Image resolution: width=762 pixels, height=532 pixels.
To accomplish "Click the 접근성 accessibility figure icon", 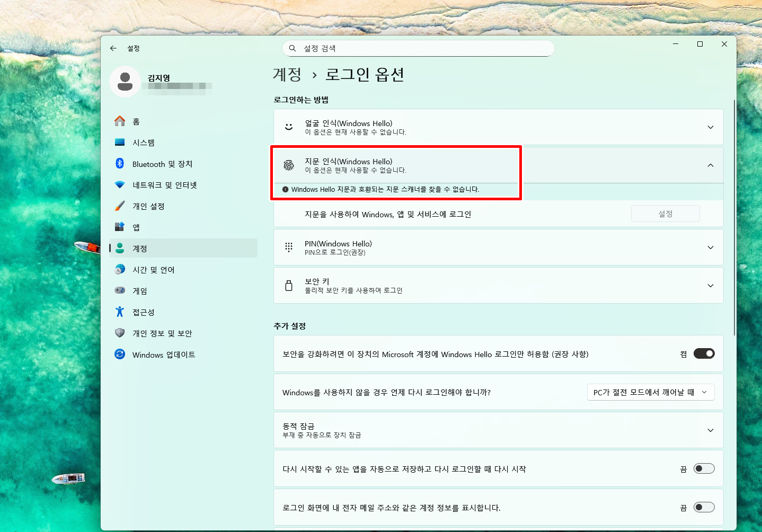I will 120,312.
